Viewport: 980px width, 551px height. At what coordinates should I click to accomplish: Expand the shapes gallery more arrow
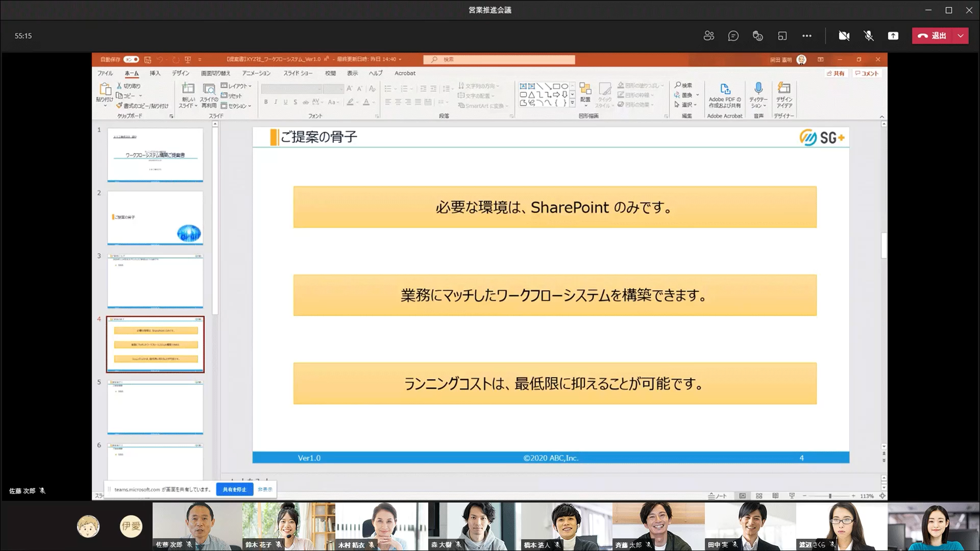(x=572, y=103)
